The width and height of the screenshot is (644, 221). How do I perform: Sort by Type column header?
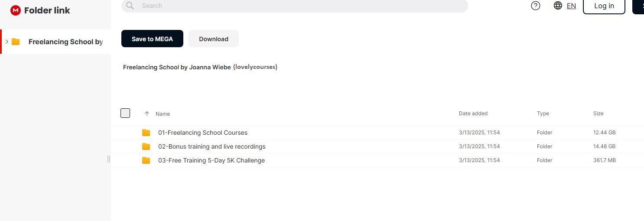point(543,114)
